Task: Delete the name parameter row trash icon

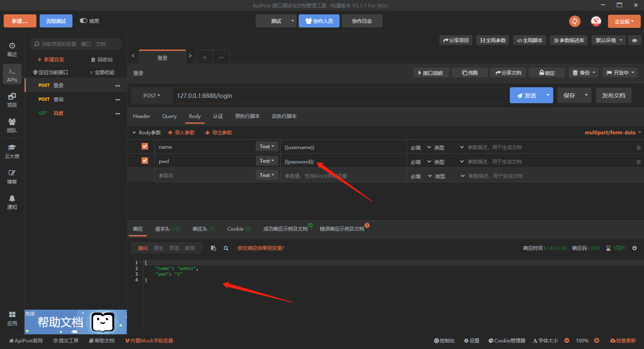Action: (x=638, y=147)
